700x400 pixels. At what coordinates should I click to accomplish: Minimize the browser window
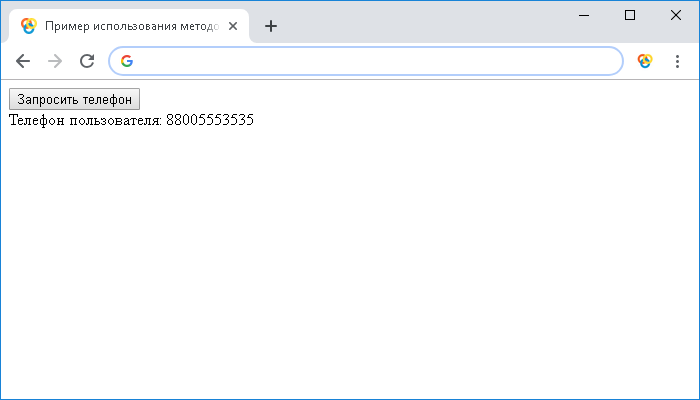pyautogui.click(x=584, y=15)
